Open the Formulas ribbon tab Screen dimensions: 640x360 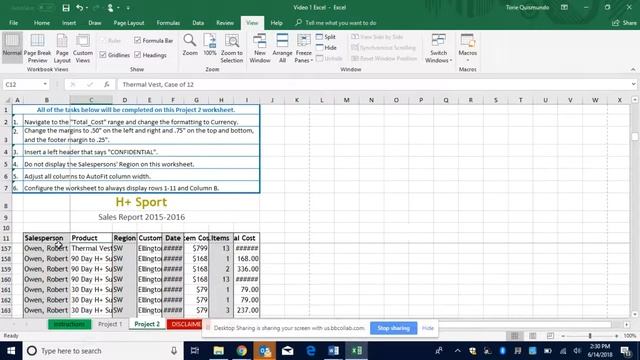(168, 23)
